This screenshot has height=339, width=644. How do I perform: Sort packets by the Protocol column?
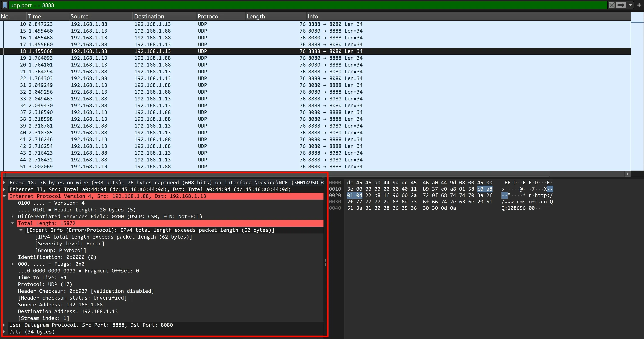tap(208, 16)
